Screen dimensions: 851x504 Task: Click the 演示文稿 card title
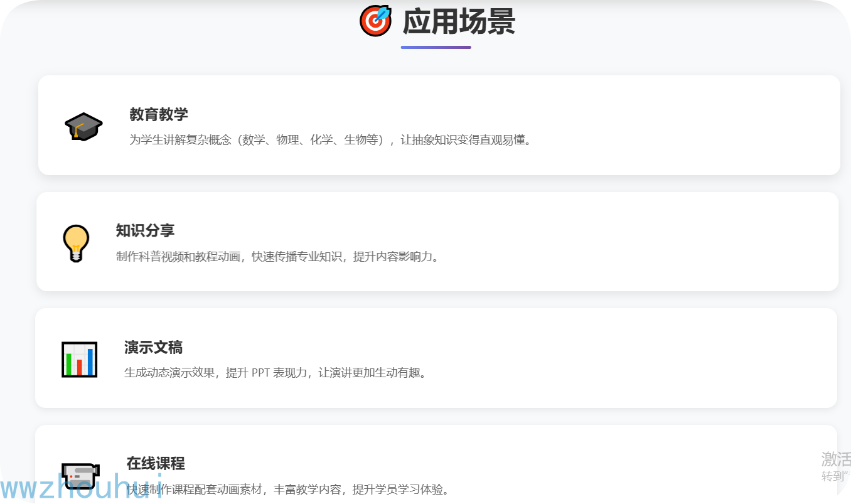(x=153, y=347)
